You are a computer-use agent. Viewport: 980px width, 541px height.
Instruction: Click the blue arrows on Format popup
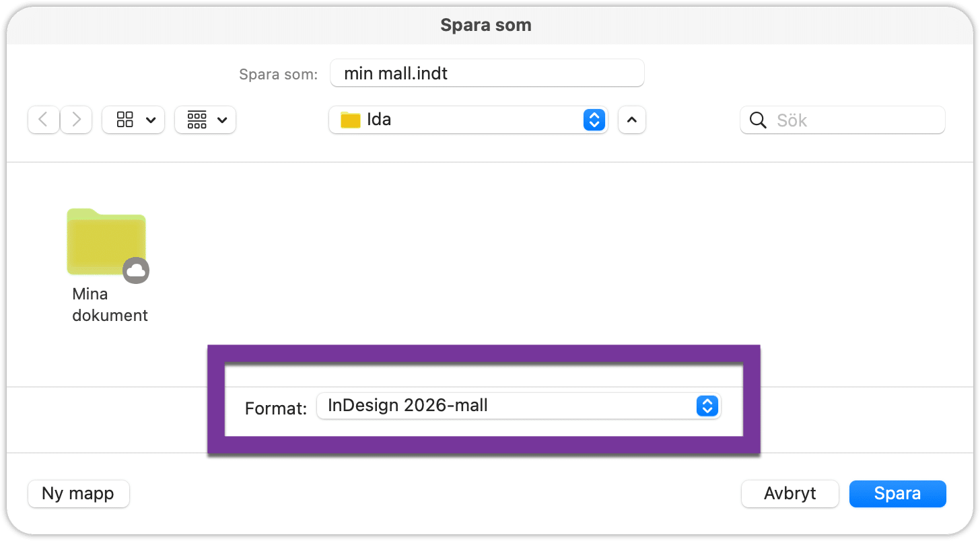click(707, 406)
